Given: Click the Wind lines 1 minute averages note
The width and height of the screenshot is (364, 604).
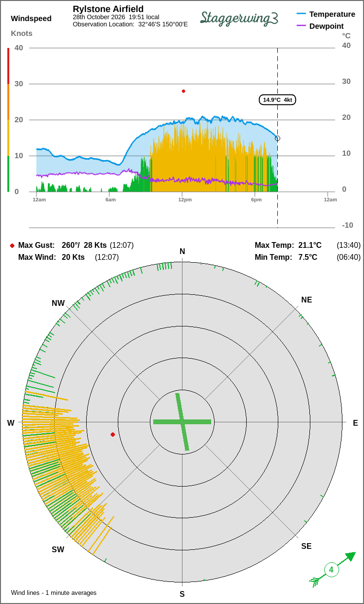Looking at the screenshot, I should [54, 592].
